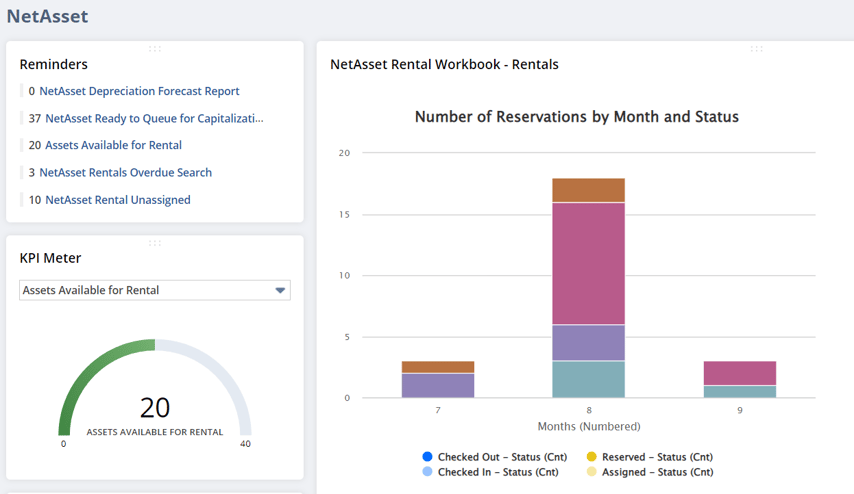This screenshot has width=854, height=494.
Task: Click 'NetAsset Rental Workbook - Rentals' portlet title
Action: click(444, 64)
